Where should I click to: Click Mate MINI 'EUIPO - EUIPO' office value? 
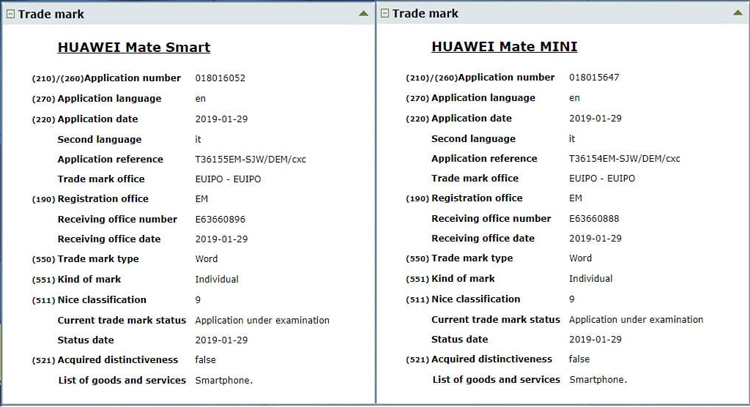(x=602, y=178)
